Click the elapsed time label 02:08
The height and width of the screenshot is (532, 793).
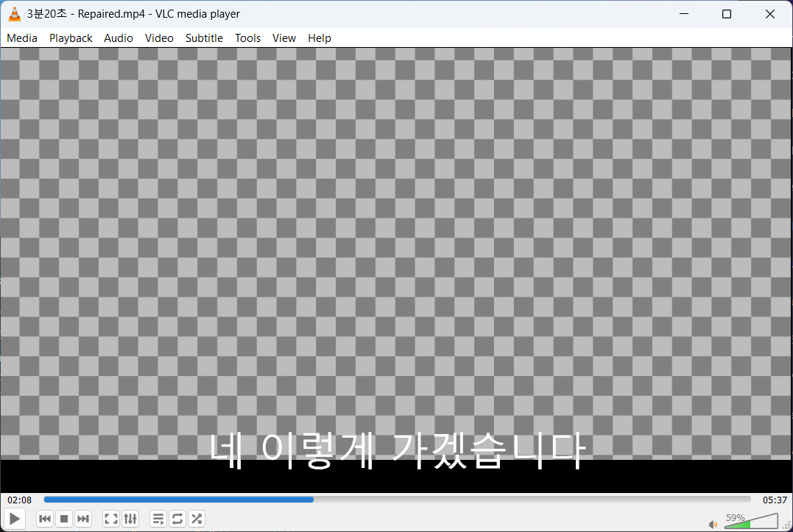(x=20, y=500)
